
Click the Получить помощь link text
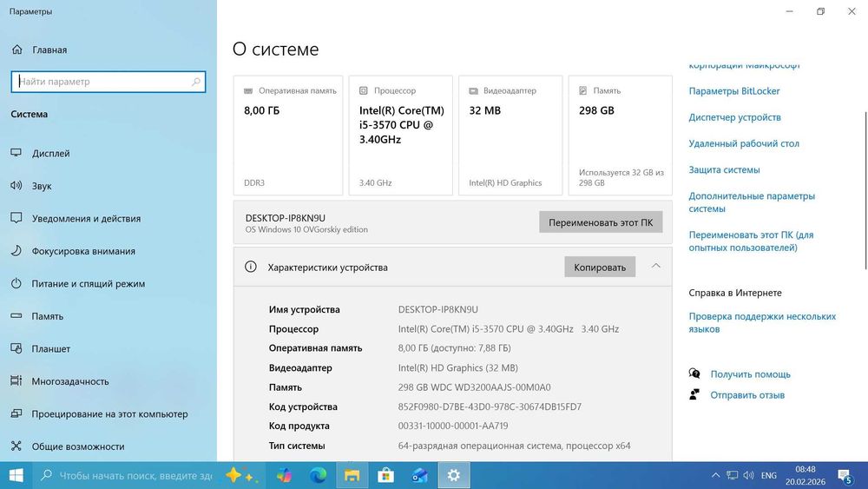click(751, 374)
